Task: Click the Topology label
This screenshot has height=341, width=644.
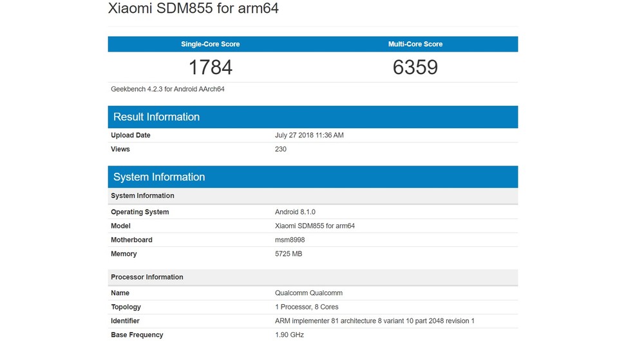Action: [126, 307]
